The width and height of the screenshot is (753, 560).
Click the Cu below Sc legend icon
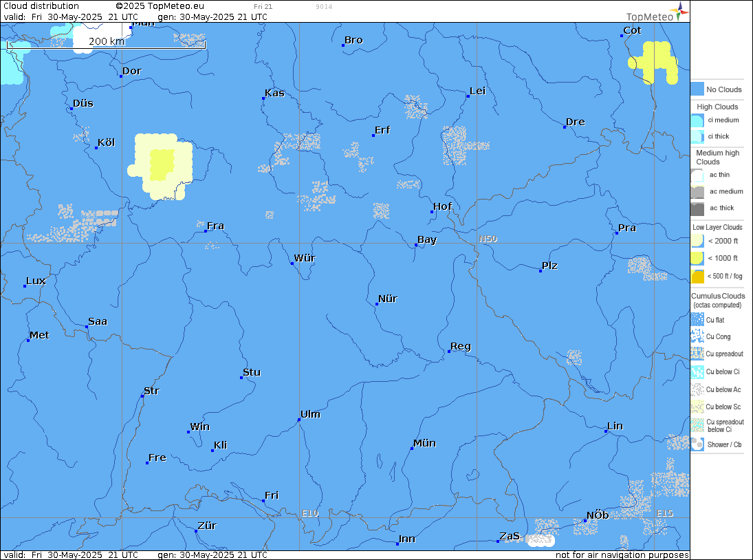(697, 407)
